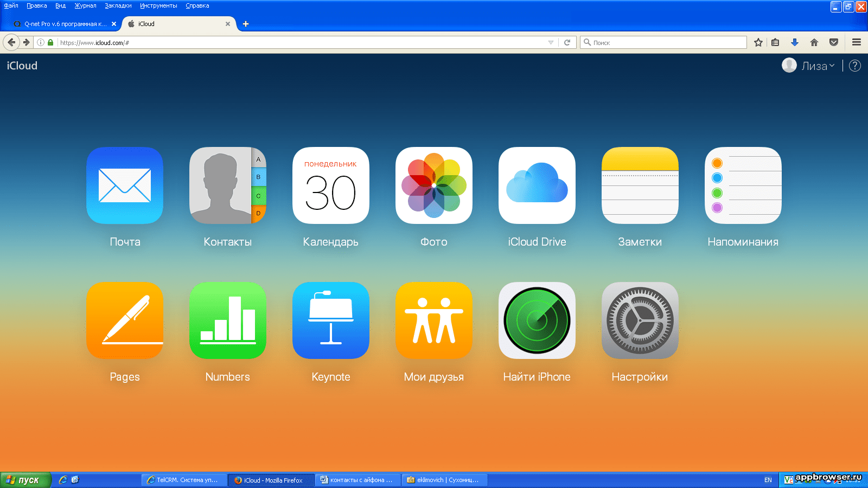This screenshot has width=868, height=488.
Task: Open the Keynote app icon
Action: coord(331,320)
